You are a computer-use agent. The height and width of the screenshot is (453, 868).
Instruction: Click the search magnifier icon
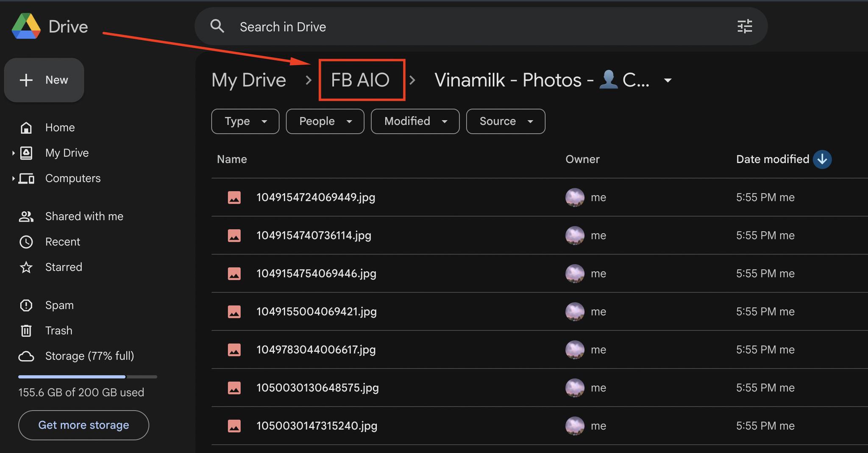pyautogui.click(x=217, y=26)
